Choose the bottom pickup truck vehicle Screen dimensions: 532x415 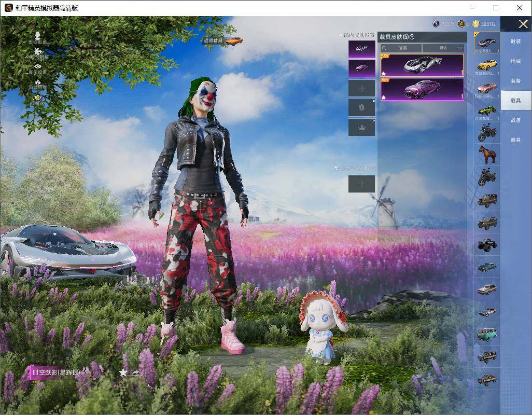487,379
